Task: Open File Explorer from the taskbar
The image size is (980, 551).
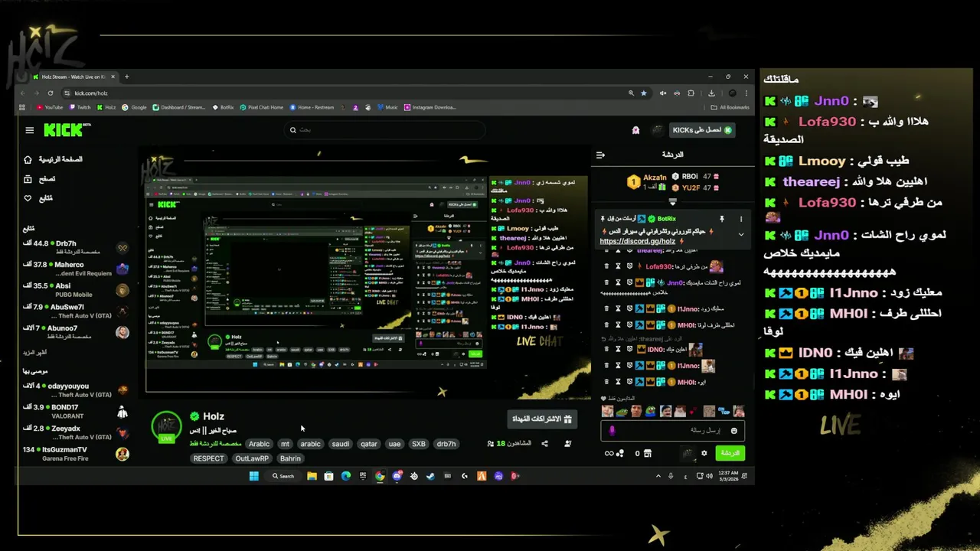Action: coord(312,476)
